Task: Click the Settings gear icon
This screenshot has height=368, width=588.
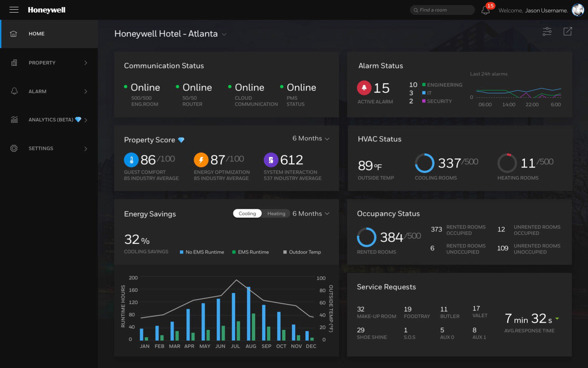Action: click(14, 148)
